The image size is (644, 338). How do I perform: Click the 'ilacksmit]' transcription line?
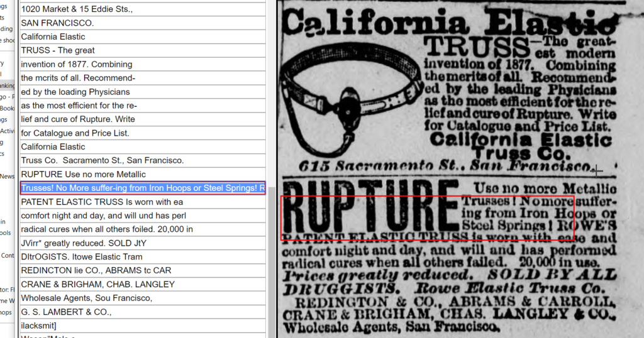[x=143, y=325]
